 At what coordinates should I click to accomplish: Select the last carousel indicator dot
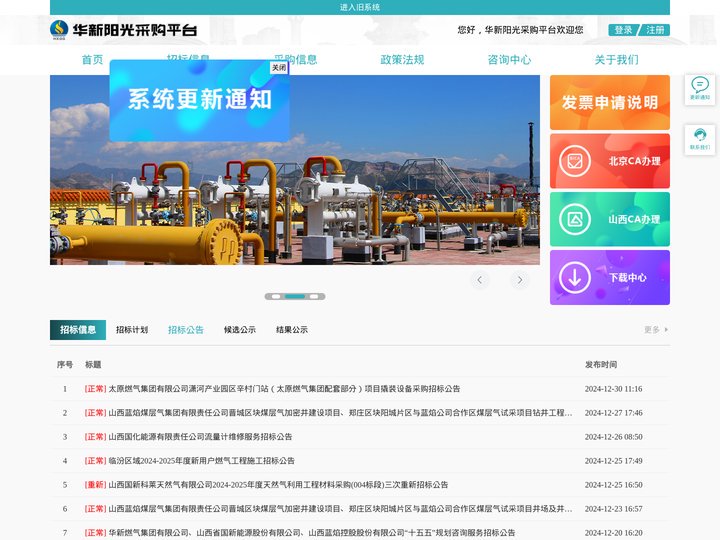point(314,297)
